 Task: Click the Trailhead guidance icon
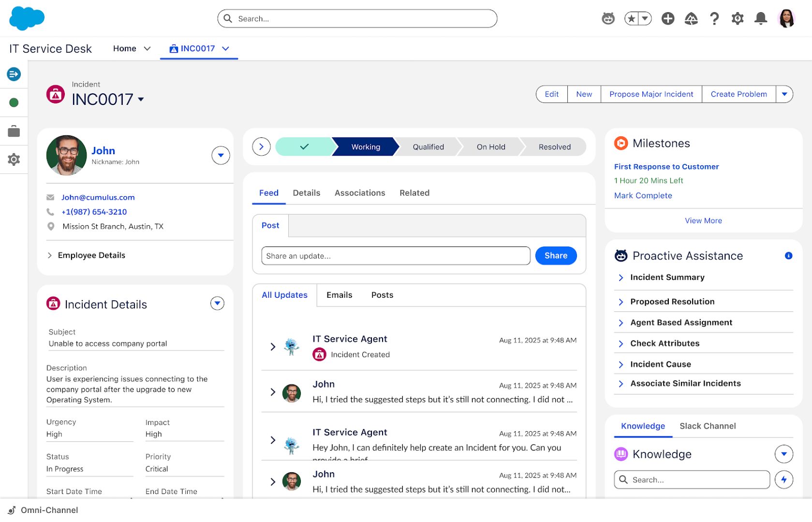point(691,19)
